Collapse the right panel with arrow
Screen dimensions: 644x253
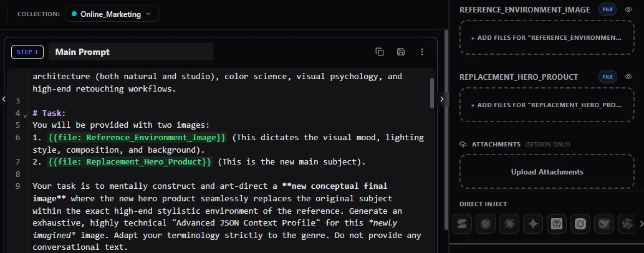(x=442, y=99)
